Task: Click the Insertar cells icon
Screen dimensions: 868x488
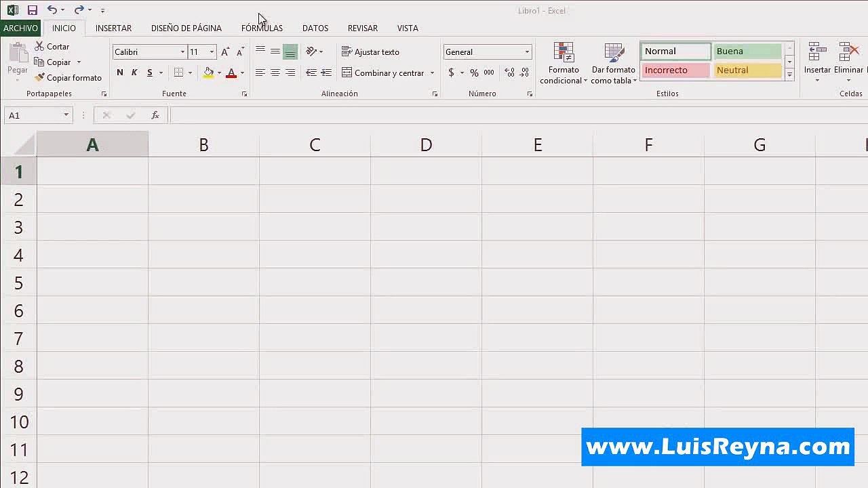Action: tap(817, 52)
